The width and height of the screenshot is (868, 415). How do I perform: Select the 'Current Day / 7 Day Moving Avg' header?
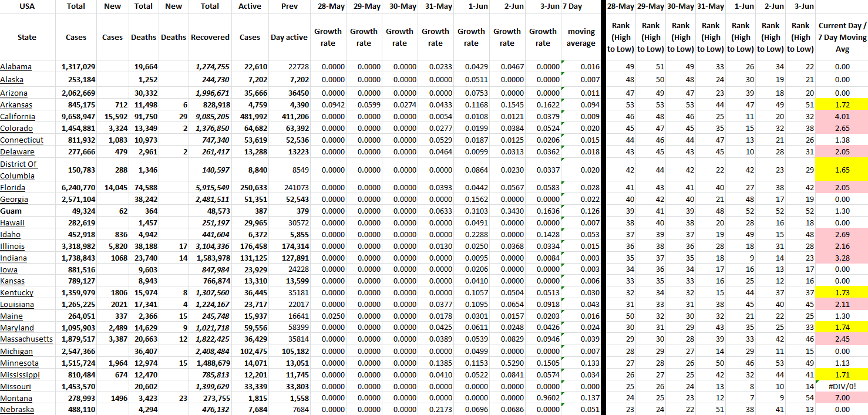[x=842, y=37]
